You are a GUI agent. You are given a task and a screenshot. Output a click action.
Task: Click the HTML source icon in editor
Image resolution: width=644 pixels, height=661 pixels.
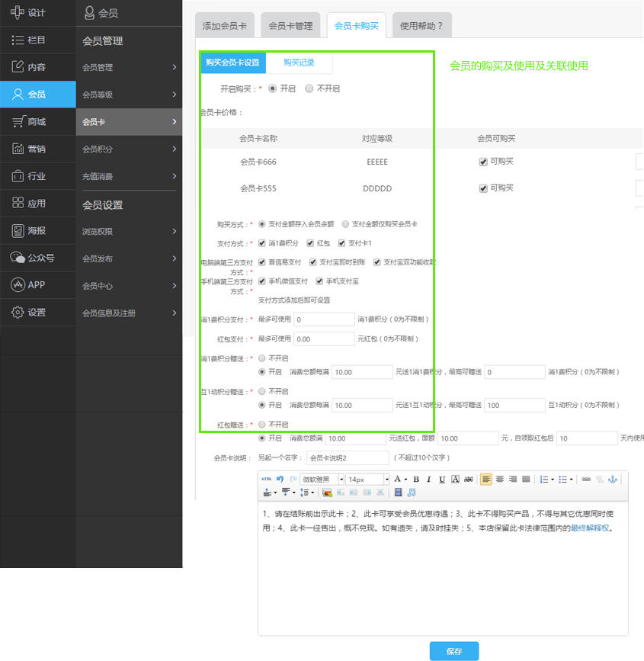[266, 480]
